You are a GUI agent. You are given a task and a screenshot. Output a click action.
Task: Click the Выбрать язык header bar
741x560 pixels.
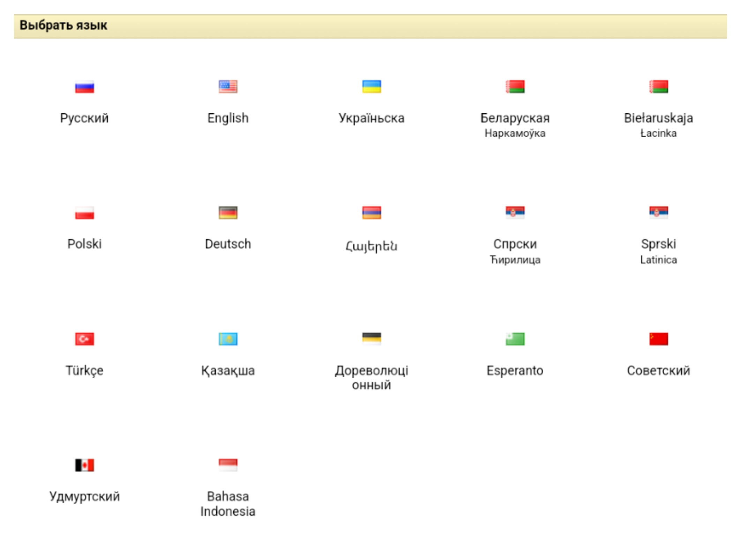[x=370, y=26]
